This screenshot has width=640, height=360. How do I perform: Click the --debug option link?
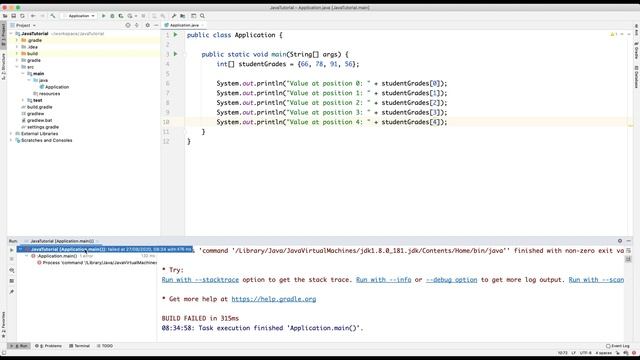click(451, 280)
